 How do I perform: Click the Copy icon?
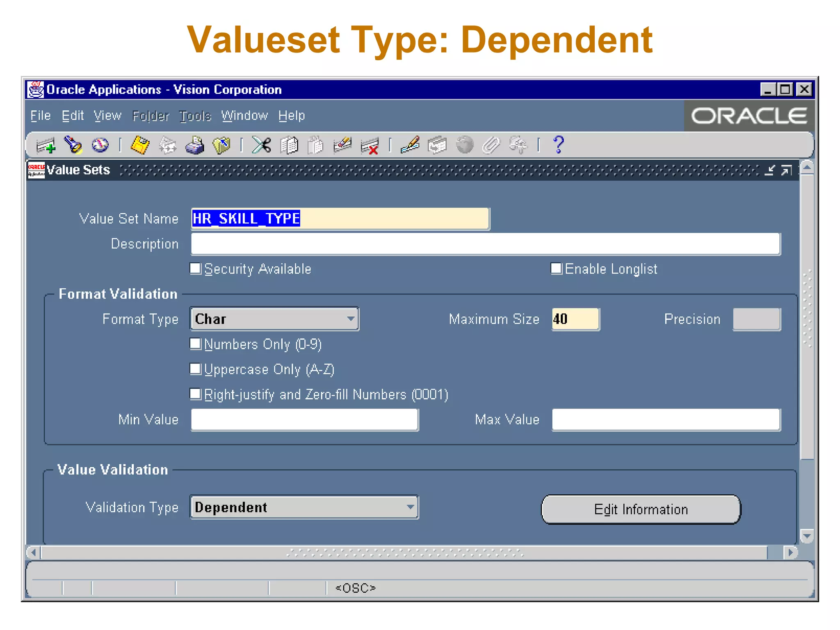tap(289, 145)
